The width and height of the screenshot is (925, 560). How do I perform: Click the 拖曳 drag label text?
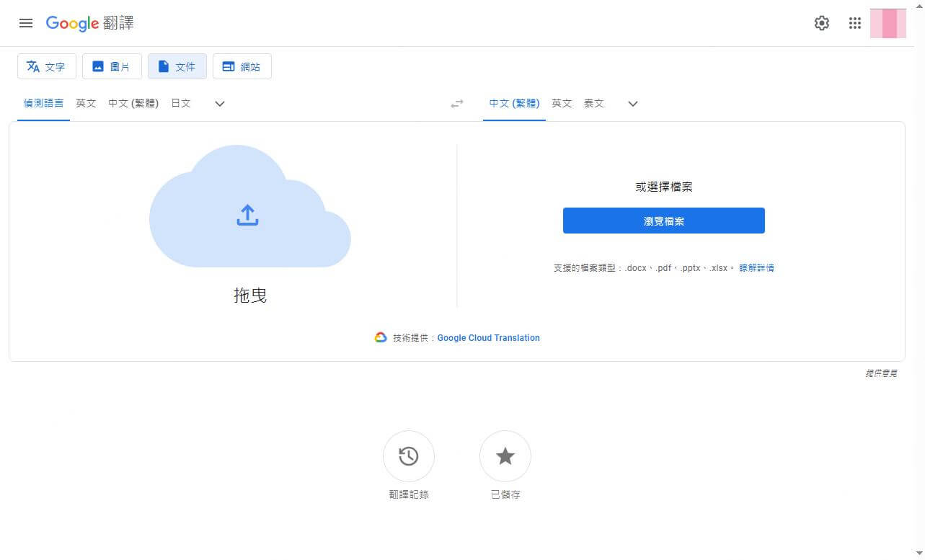[x=250, y=295]
